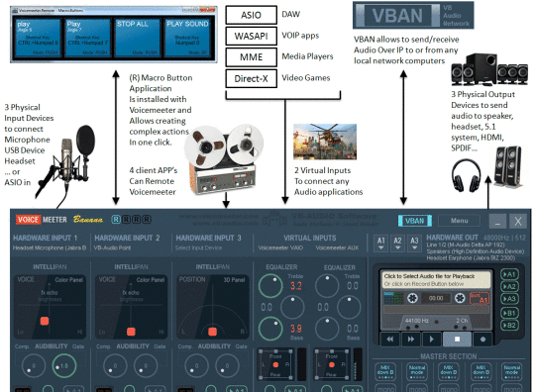The image size is (535, 392).
Task: Click Select Input Device for Hardware Input 3
Action: [198, 247]
